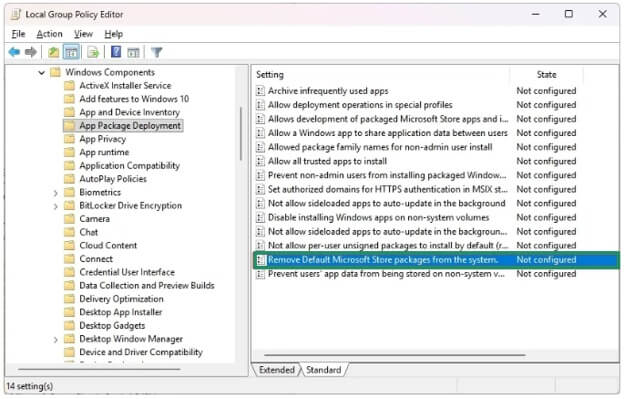Select Data Collection and Preview Builds
This screenshot has width=624, height=399.
click(146, 286)
